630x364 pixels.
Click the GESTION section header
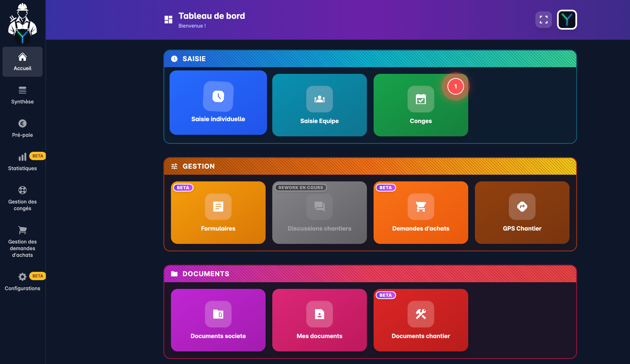click(x=370, y=166)
